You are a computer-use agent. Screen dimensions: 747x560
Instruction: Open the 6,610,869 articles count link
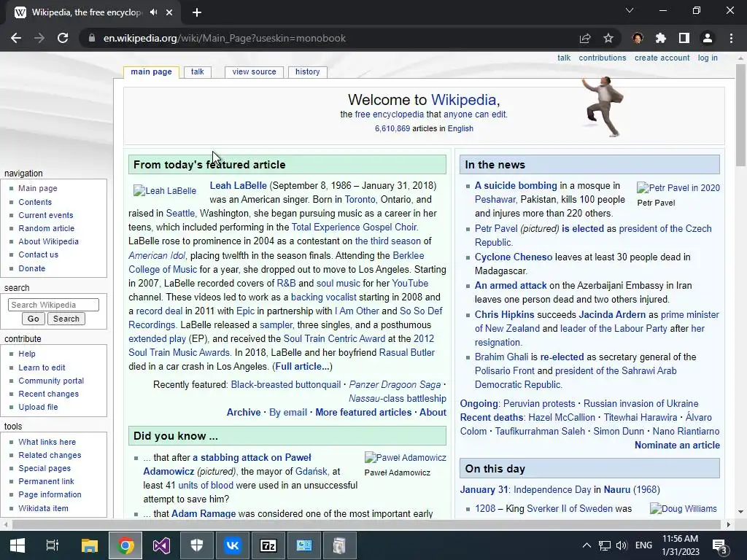[392, 128]
